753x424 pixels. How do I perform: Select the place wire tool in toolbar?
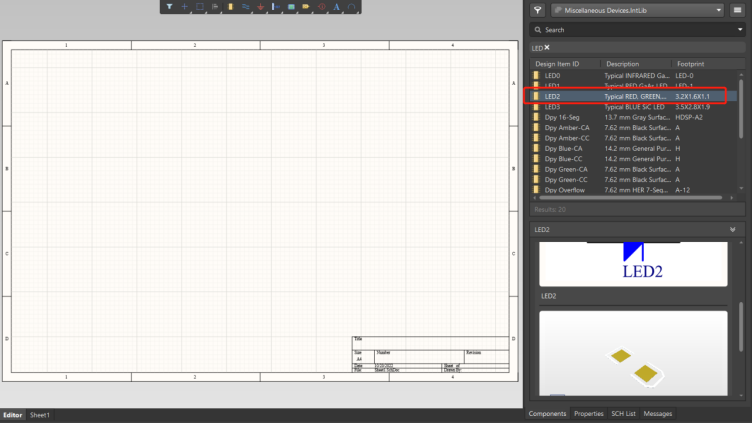pos(246,7)
